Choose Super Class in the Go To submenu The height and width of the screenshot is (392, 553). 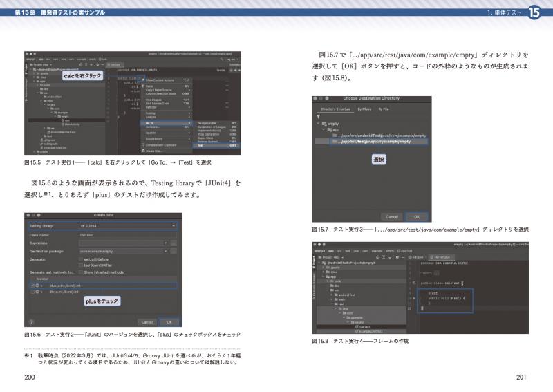click(216, 138)
